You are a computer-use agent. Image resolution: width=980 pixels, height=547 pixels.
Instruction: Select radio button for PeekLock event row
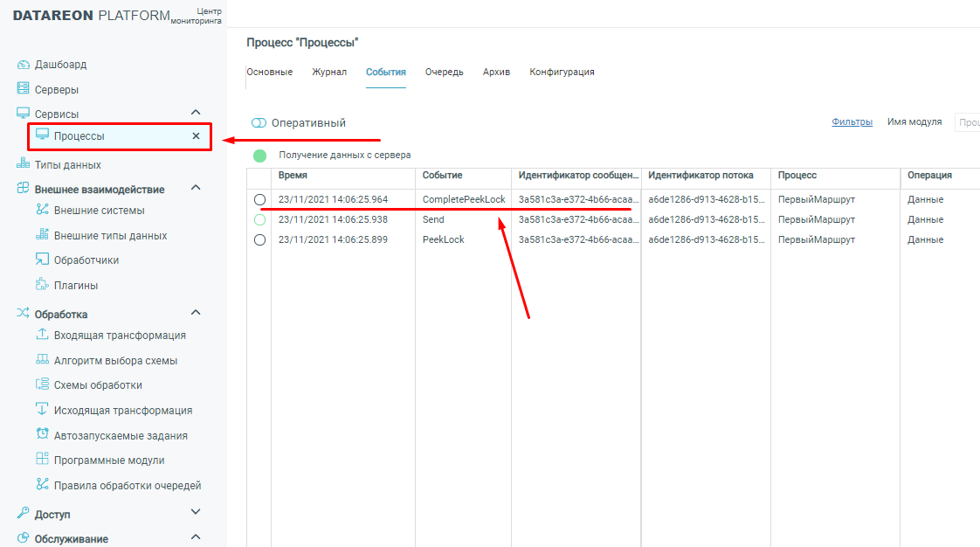tap(259, 240)
